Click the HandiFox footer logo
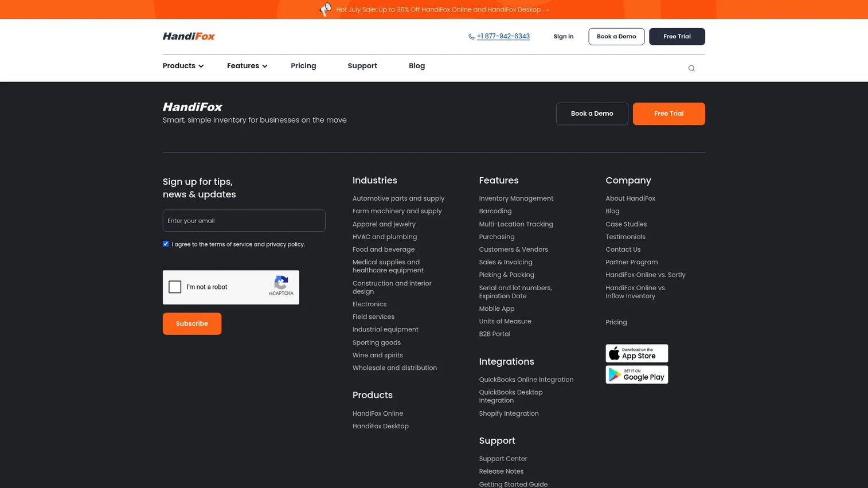 pos(193,107)
